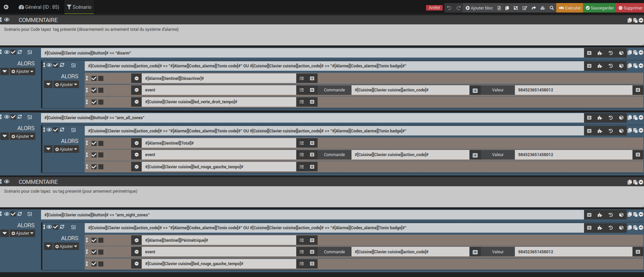Open the template cubes icon
Image resolution: width=644 pixels, height=277 pixels.
pyautogui.click(x=543, y=8)
